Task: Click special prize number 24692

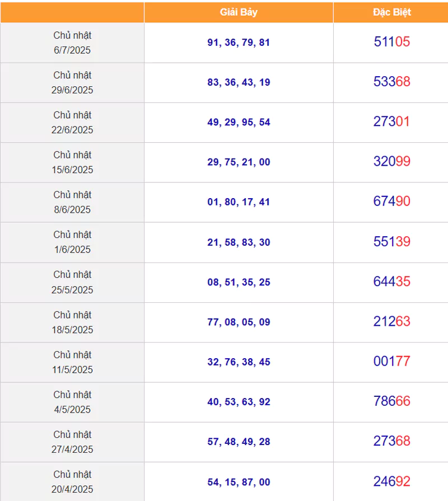Action: (392, 481)
